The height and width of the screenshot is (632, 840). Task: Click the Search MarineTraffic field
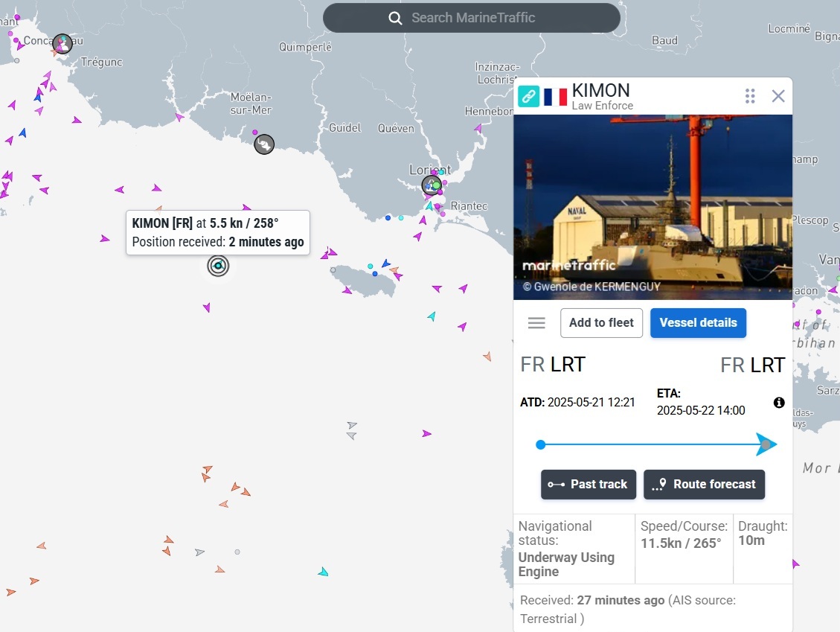473,18
